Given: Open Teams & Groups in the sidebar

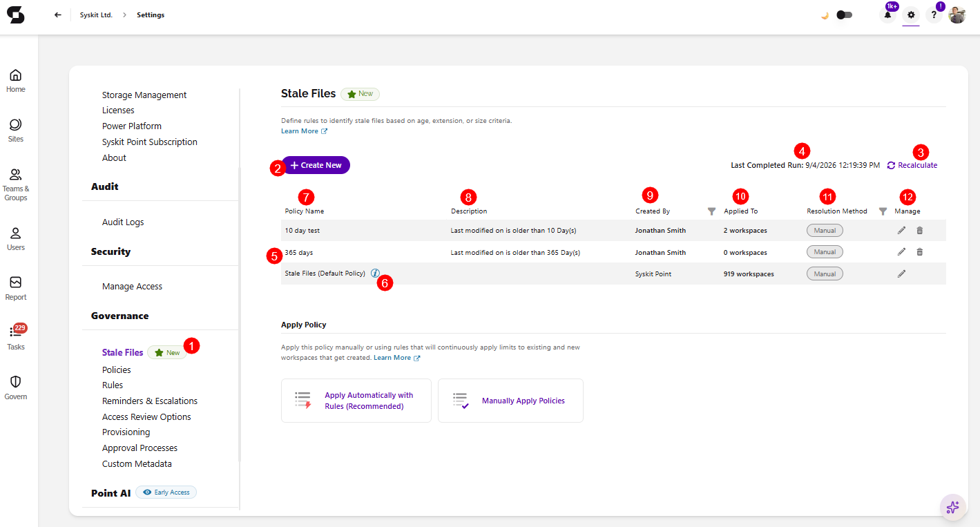Looking at the screenshot, I should [x=15, y=184].
